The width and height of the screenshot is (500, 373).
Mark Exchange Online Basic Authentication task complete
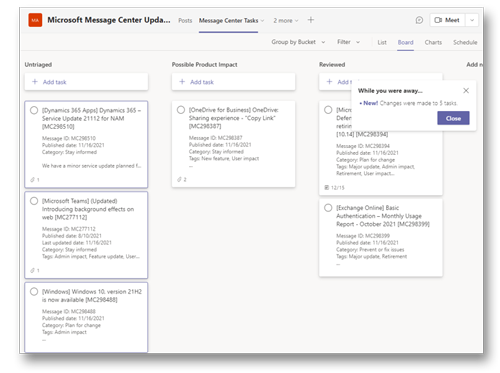(328, 208)
